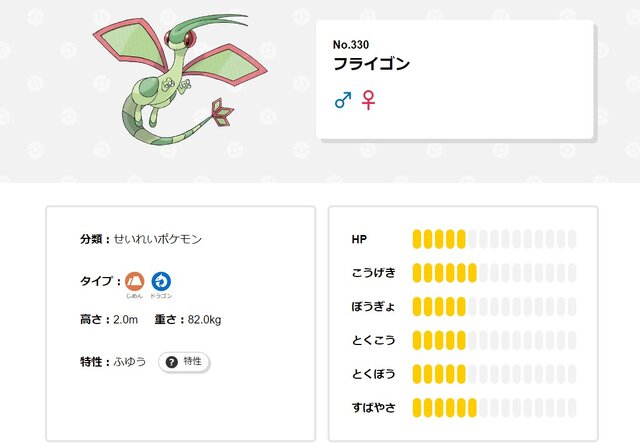Image resolution: width=640 pixels, height=444 pixels.
Task: Click the フライゴン name heading
Action: pos(371,64)
